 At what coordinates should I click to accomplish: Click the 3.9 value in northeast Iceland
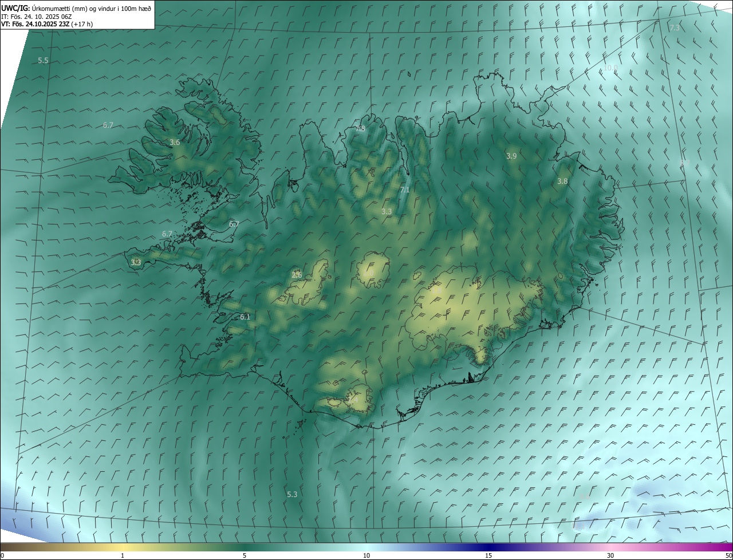[x=511, y=156]
